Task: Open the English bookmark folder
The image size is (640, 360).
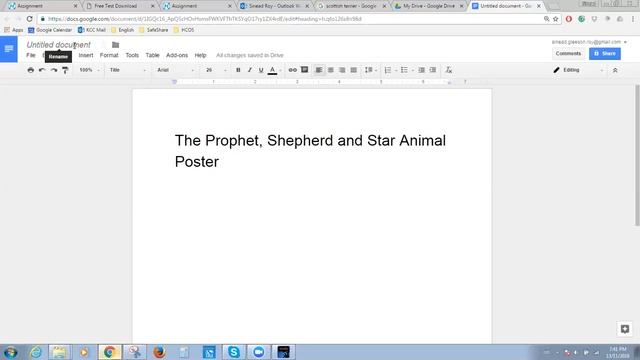Action: tap(122, 30)
